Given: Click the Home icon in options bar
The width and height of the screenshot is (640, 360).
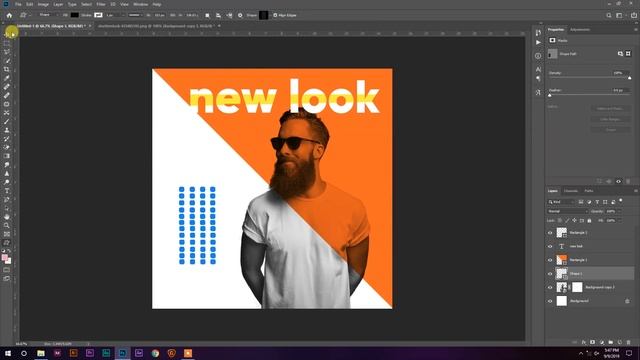Looking at the screenshot, I should [x=9, y=15].
